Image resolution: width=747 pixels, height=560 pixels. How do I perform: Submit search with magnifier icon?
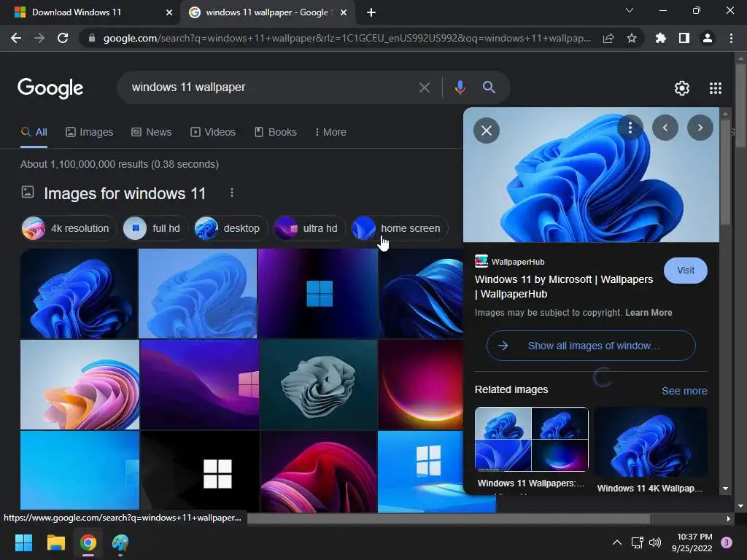click(489, 87)
